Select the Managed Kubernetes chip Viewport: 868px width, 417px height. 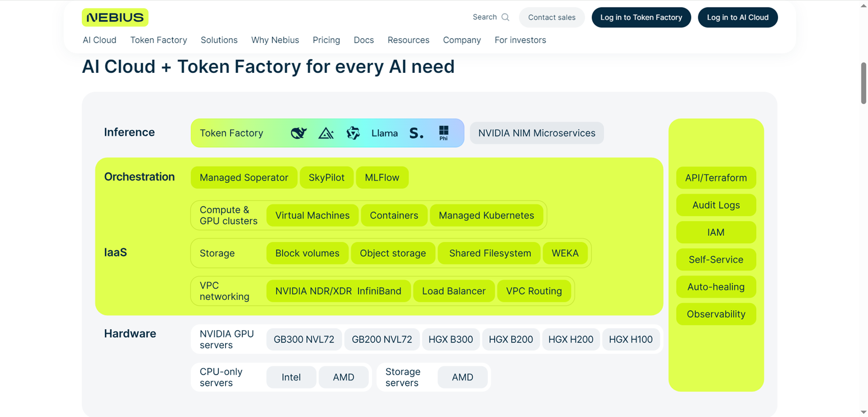tap(486, 216)
